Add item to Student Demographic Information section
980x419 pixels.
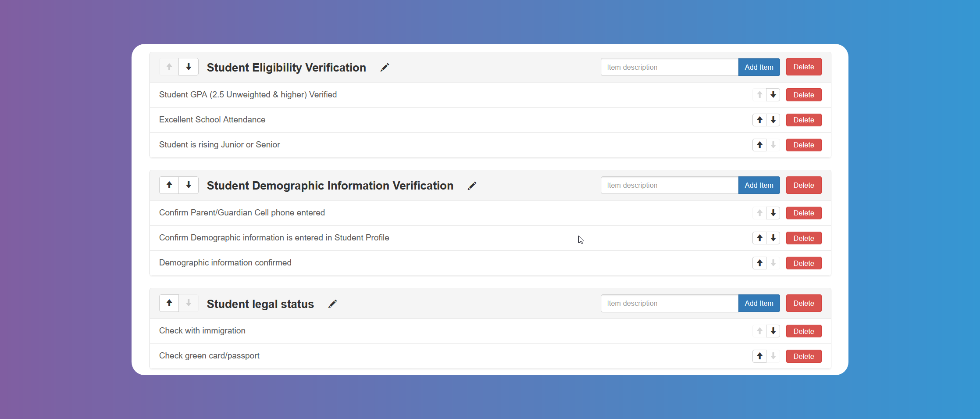coord(759,185)
